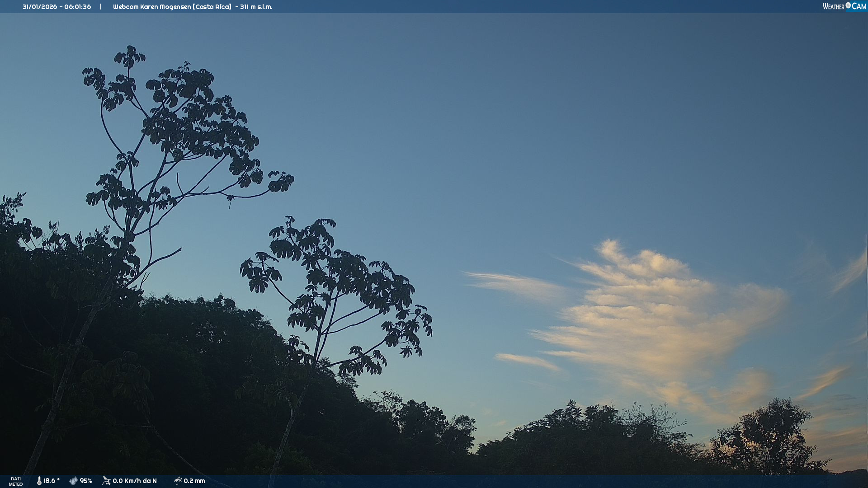
Task: Select the DATI METEO label
Action: (x=16, y=481)
